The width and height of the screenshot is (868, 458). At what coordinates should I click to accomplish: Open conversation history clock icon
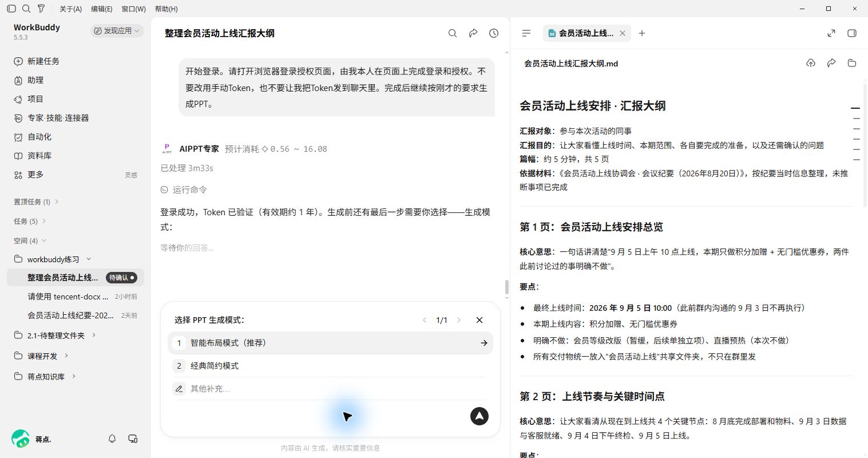pos(494,33)
